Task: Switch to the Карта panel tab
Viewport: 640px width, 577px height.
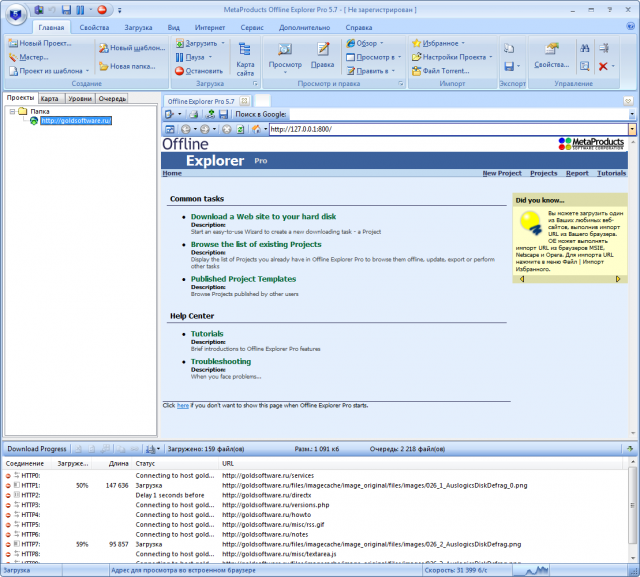Action: (x=49, y=99)
